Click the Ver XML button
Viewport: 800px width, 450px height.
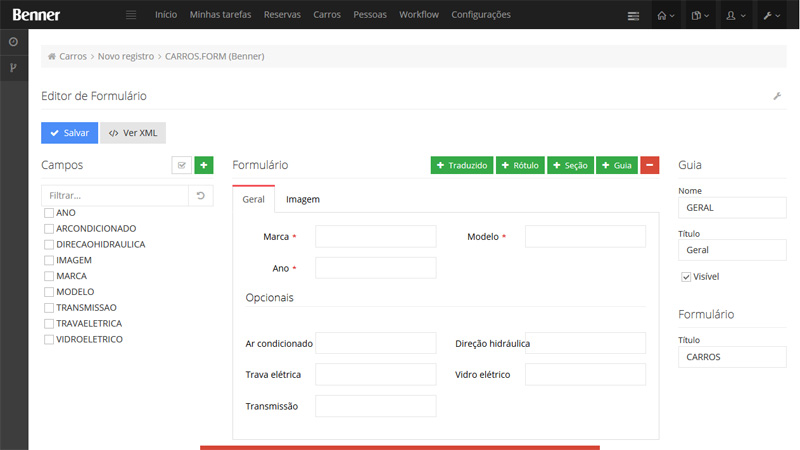pyautogui.click(x=133, y=133)
